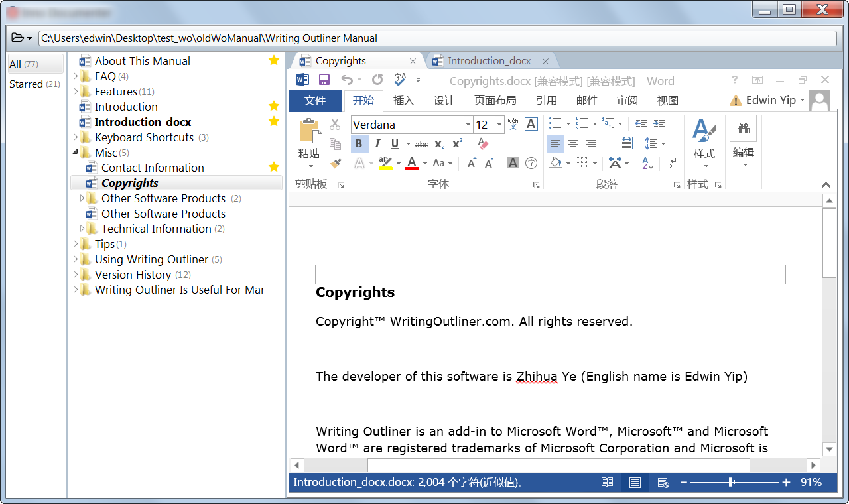This screenshot has height=504, width=849.
Task: Click the folder path input field
Action: click(x=437, y=38)
